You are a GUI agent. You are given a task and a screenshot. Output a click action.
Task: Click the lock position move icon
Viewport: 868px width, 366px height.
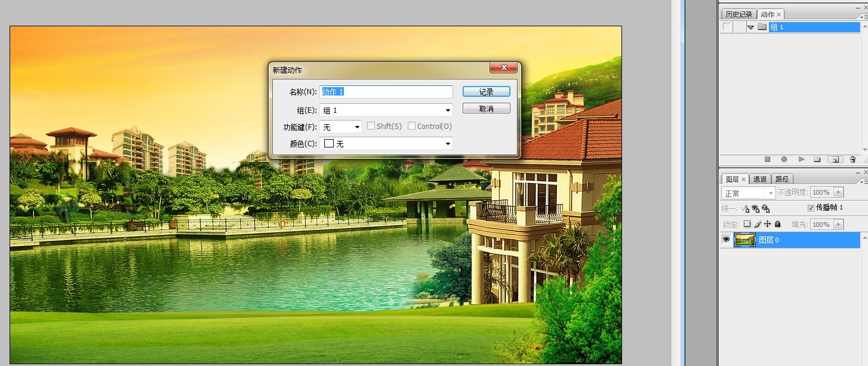pos(768,224)
